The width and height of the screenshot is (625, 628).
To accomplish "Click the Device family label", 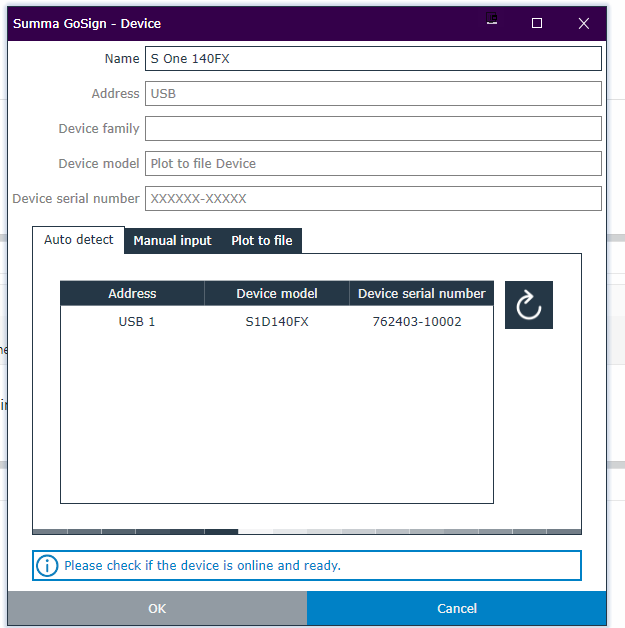I will point(99,129).
